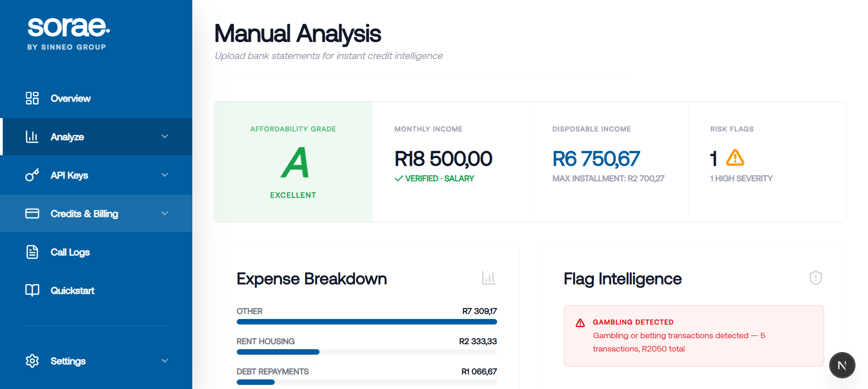Expand the Analyze menu chevron

click(165, 137)
